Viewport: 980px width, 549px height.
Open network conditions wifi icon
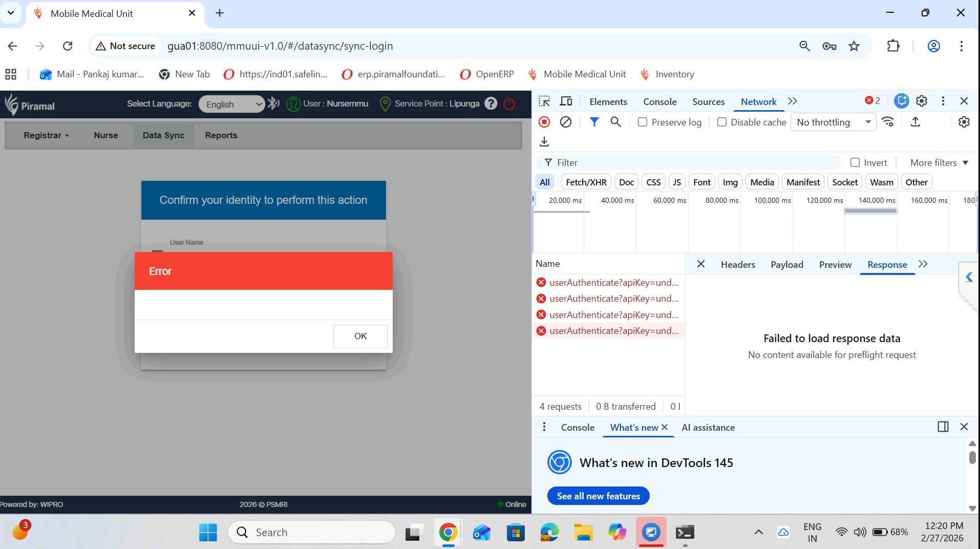coord(888,122)
